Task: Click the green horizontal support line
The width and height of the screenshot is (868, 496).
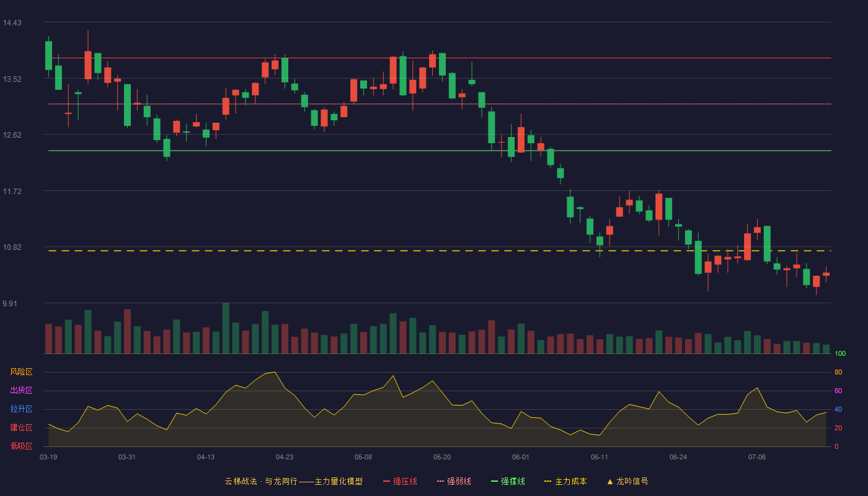Action: click(440, 151)
